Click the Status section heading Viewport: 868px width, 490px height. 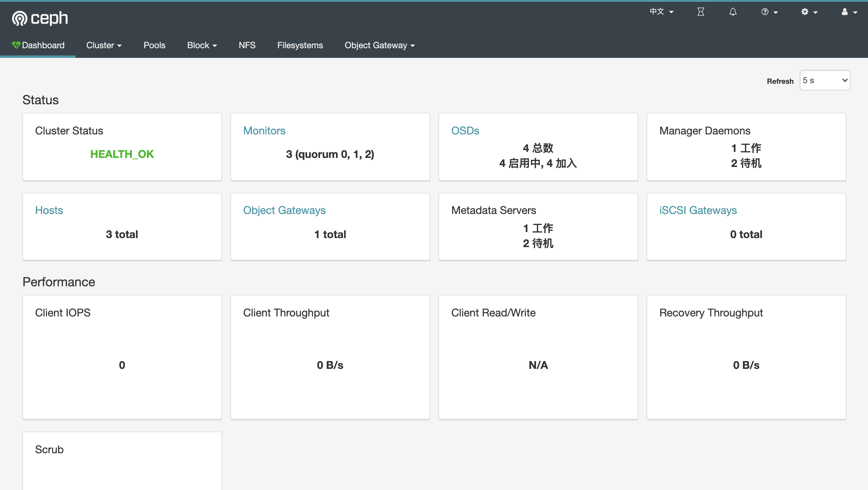tap(40, 100)
